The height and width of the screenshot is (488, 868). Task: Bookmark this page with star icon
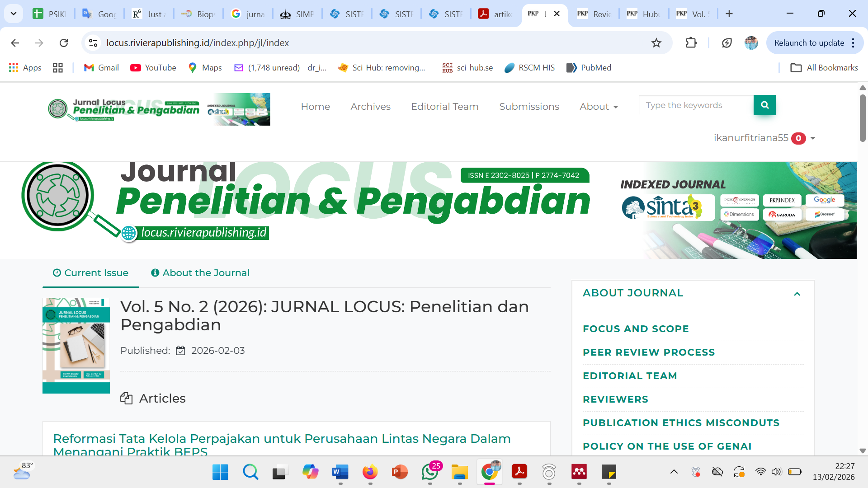(656, 43)
